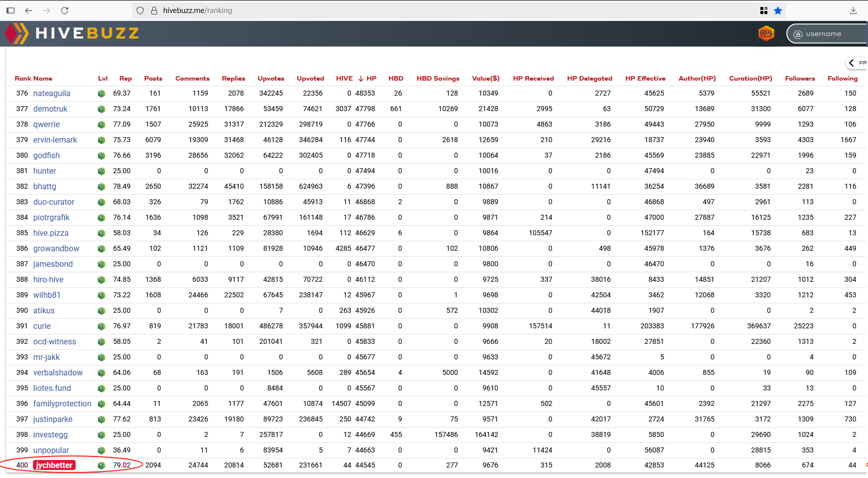Sort by Value($) column header
The height and width of the screenshot is (478, 868).
coord(486,79)
